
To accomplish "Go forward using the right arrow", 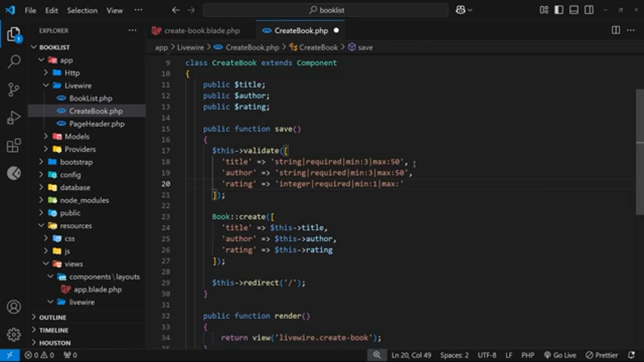I will [191, 10].
